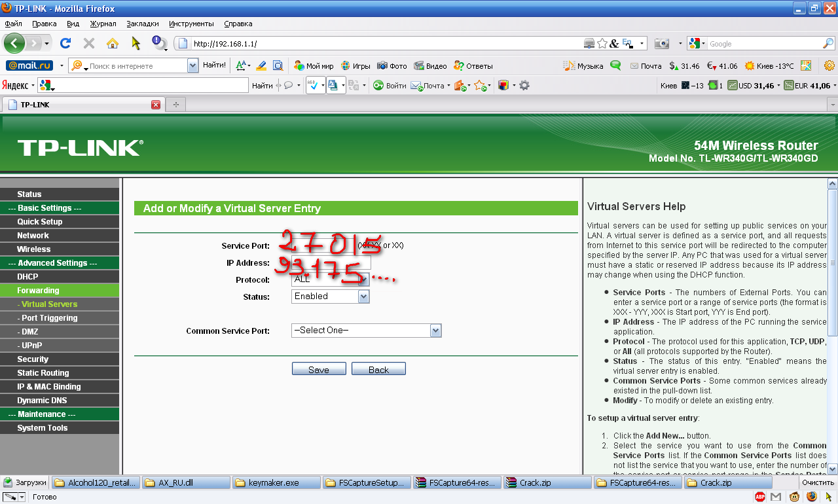Image resolution: width=838 pixels, height=504 pixels.
Task: Open the map icon on Mail.ru toolbar
Action: click(x=806, y=65)
